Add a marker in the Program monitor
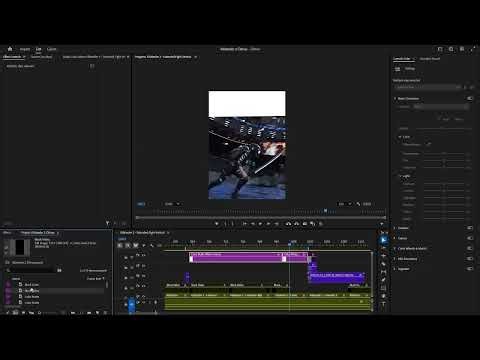The width and height of the screenshot is (480, 360). pyautogui.click(x=217, y=224)
